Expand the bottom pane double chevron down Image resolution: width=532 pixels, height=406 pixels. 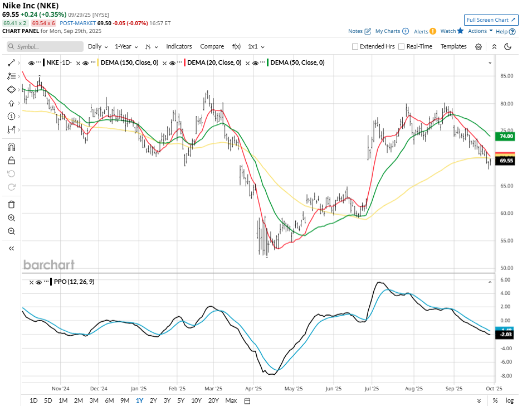[479, 401]
